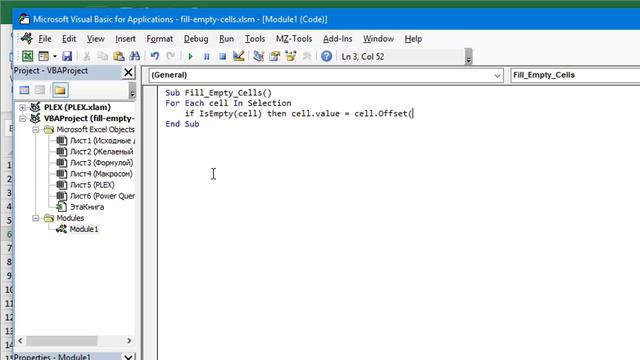
Task: Undo the last edit
Action: [x=155, y=56]
